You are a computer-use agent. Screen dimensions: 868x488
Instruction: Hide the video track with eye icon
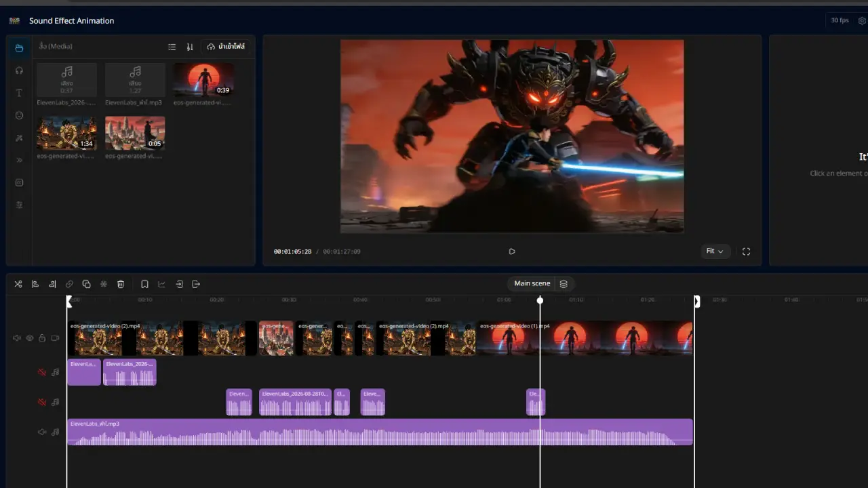coord(30,338)
